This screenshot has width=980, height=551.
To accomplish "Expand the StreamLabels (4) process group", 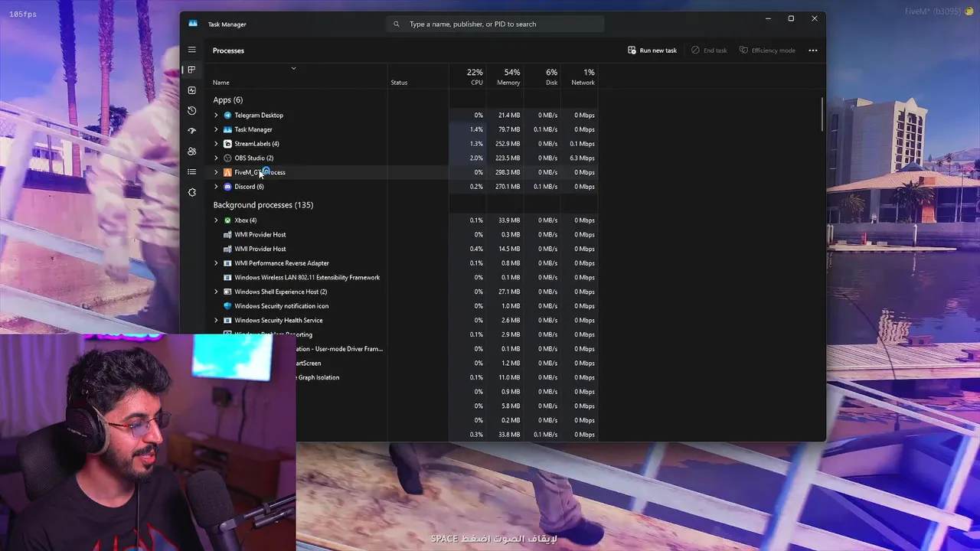I will coord(216,144).
